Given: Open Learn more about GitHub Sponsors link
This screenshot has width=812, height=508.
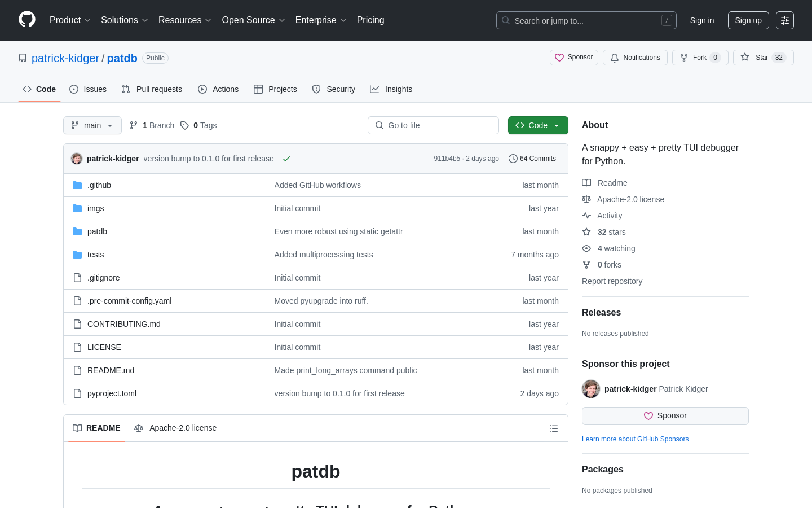Looking at the screenshot, I should tap(635, 439).
